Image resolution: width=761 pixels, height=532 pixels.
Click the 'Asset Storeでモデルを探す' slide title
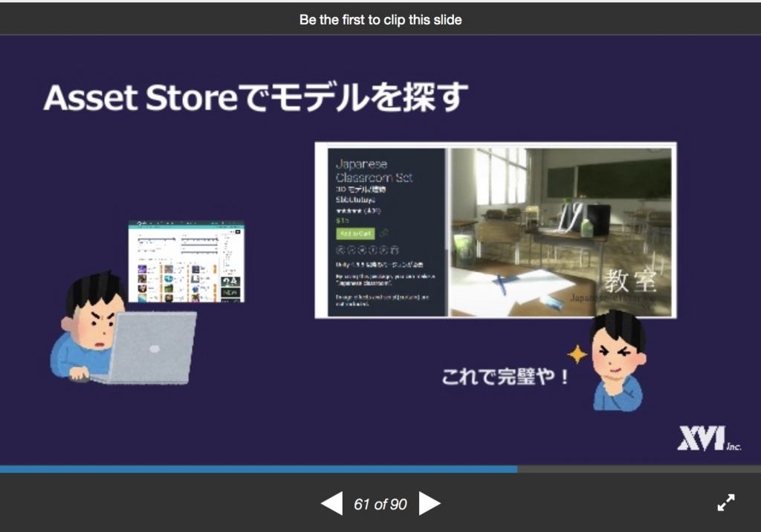[256, 97]
